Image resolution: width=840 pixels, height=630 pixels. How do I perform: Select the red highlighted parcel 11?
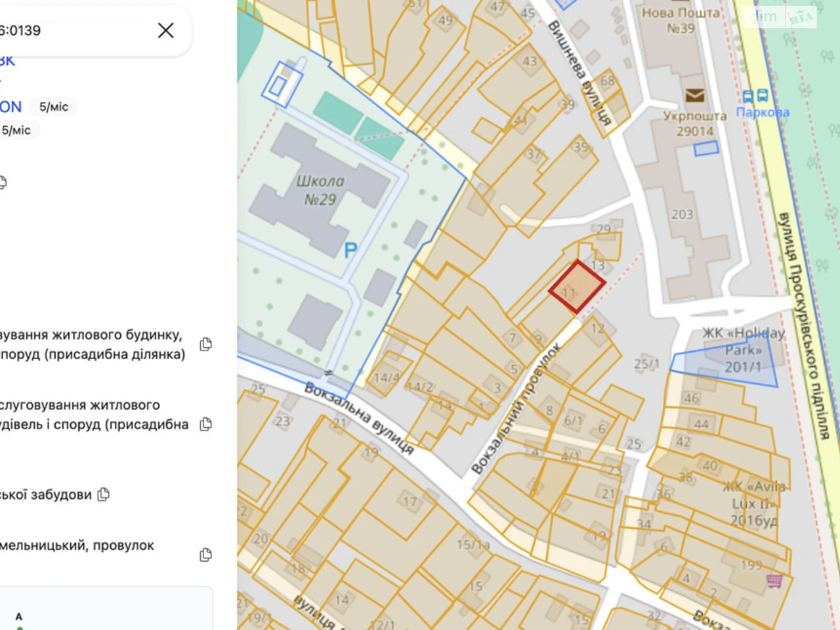(x=577, y=287)
